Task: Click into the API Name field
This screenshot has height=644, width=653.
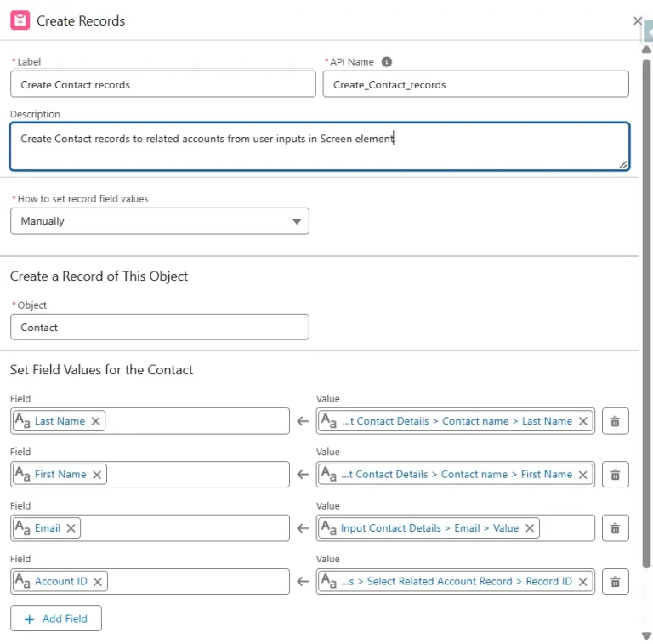Action: point(475,84)
